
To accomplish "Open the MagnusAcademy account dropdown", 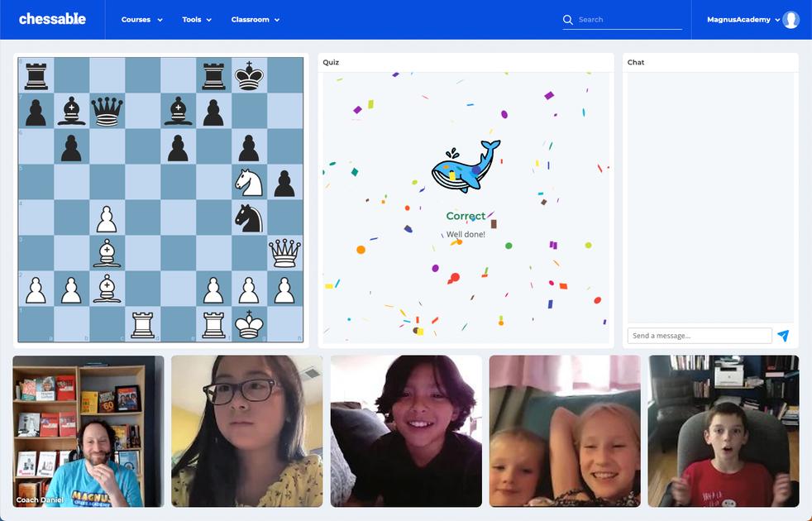I will pyautogui.click(x=743, y=20).
